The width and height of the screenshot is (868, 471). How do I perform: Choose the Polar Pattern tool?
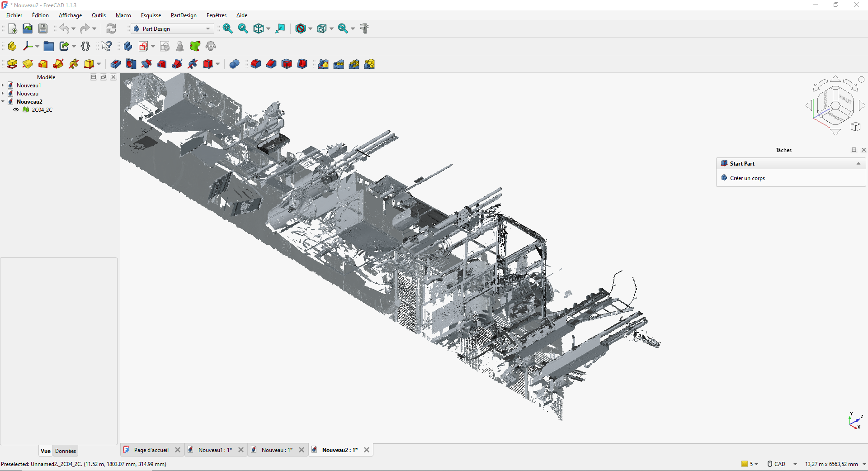354,64
